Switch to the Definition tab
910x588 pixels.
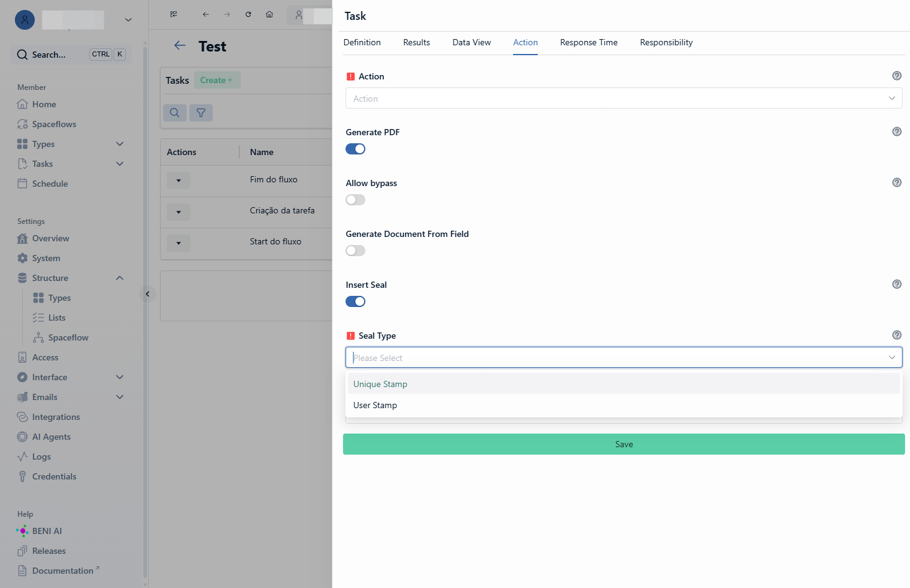point(362,42)
